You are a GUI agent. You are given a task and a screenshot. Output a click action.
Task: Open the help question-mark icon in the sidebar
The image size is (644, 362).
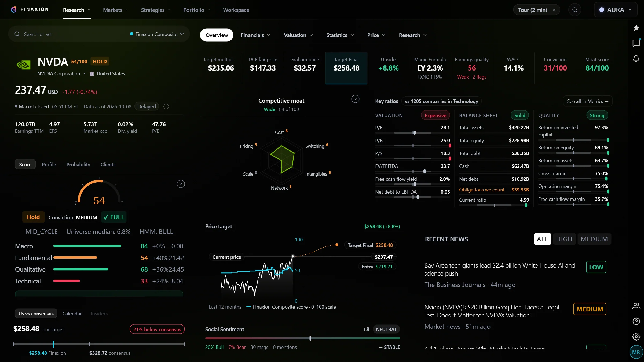click(636, 321)
